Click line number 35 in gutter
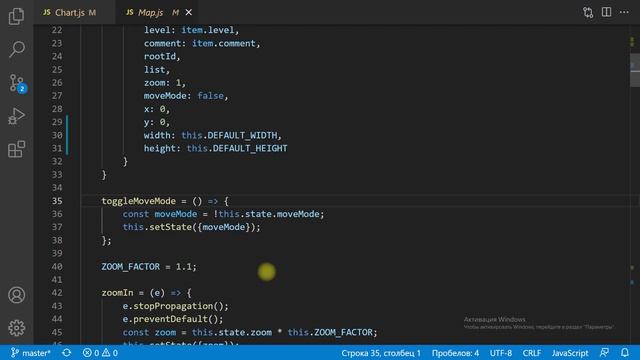This screenshot has height=360, width=640. pyautogui.click(x=57, y=201)
